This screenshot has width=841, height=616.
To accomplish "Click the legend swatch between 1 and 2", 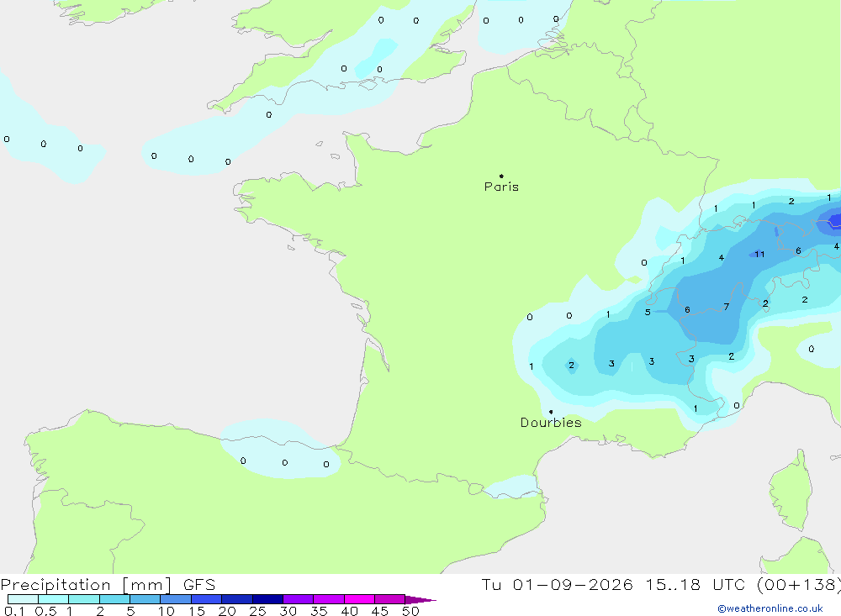I will (x=84, y=599).
